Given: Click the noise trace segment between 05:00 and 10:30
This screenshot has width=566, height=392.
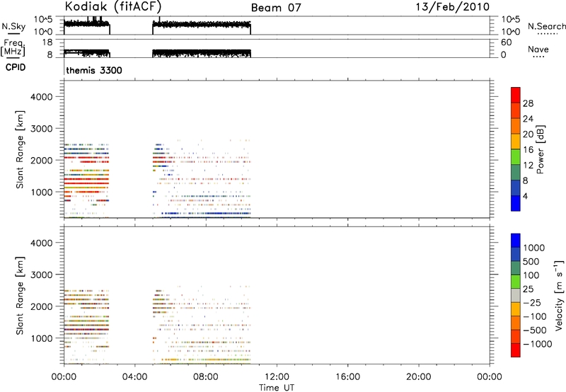Looking at the screenshot, I should coord(202,25).
